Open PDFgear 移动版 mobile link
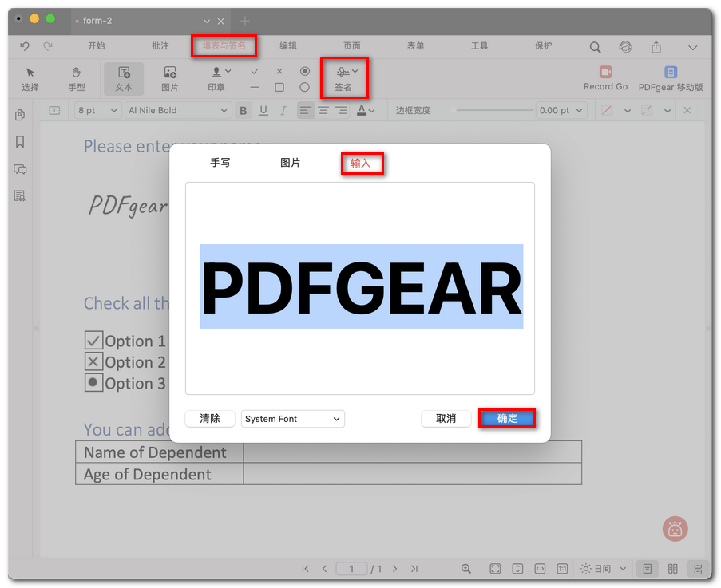721x588 pixels. coord(671,78)
